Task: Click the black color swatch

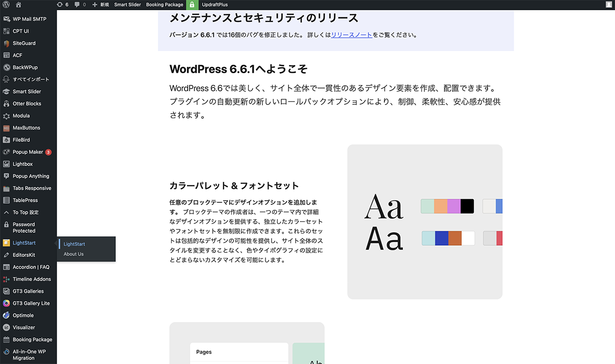Action: (x=467, y=206)
